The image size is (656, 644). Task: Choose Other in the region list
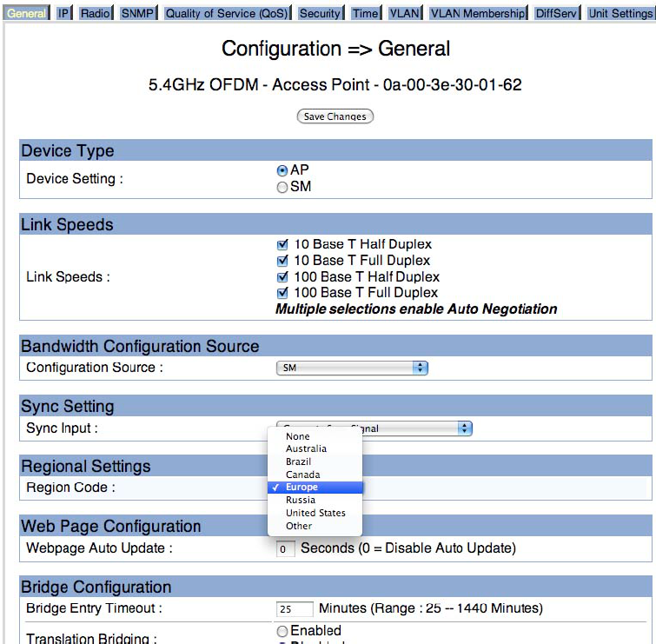tap(315, 526)
